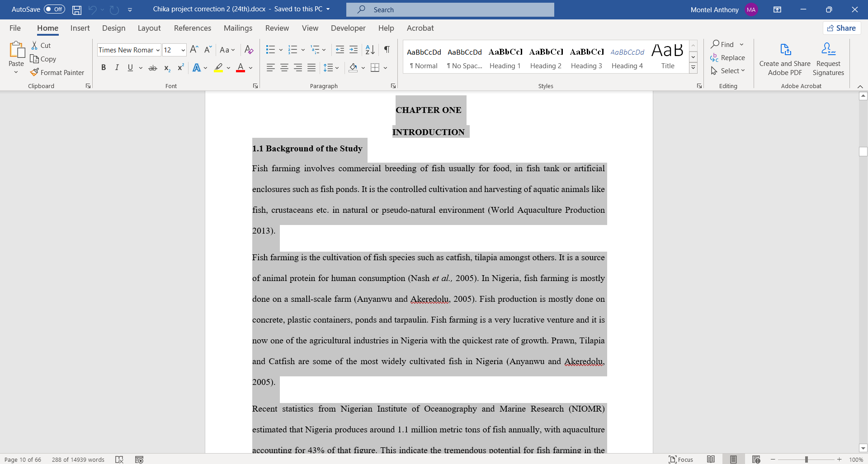
Task: Sort the selected text alphabetically
Action: click(x=370, y=50)
